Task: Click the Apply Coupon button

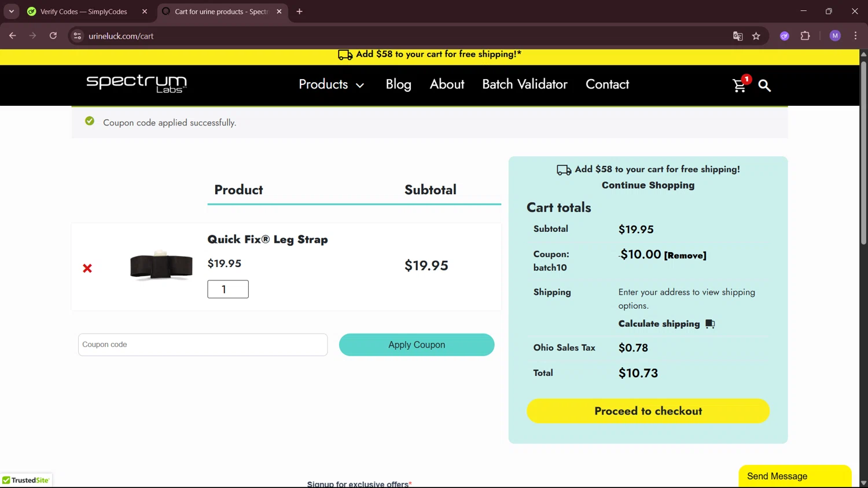Action: [x=417, y=345]
